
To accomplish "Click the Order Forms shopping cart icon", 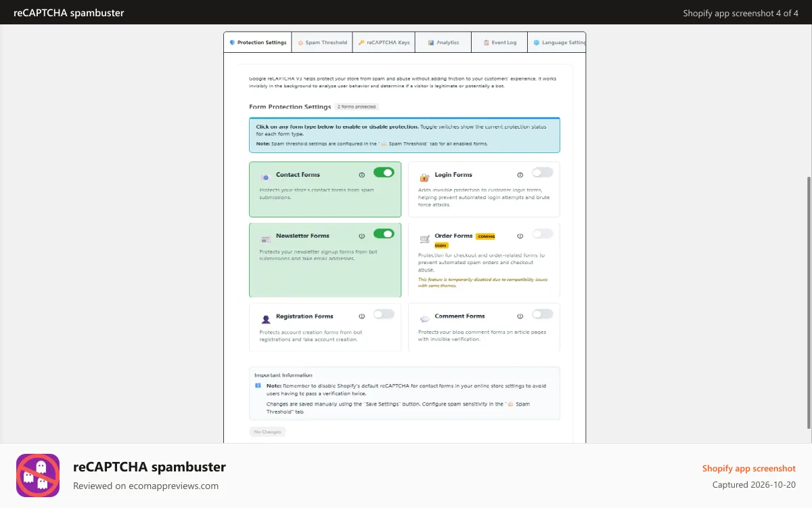I will coord(424,239).
